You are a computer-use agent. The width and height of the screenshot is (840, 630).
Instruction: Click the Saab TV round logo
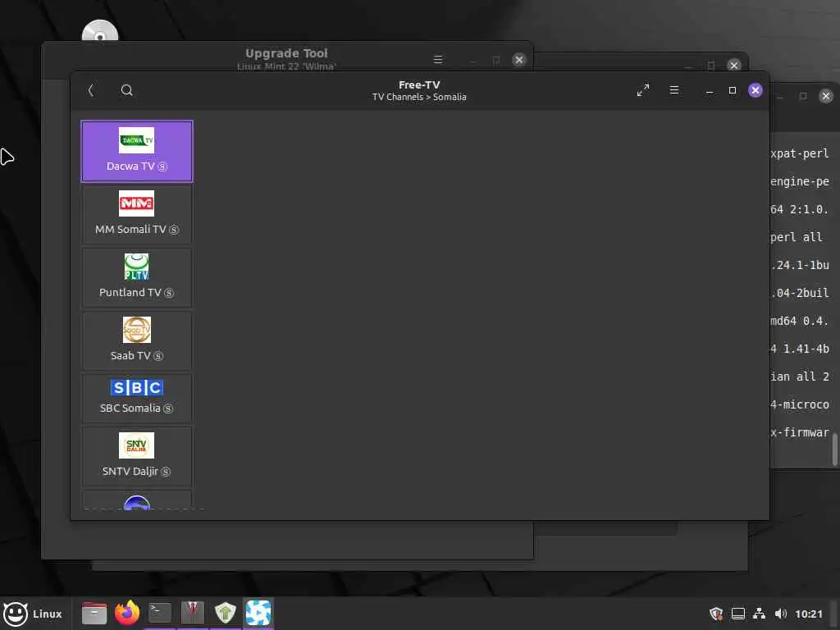click(x=137, y=330)
